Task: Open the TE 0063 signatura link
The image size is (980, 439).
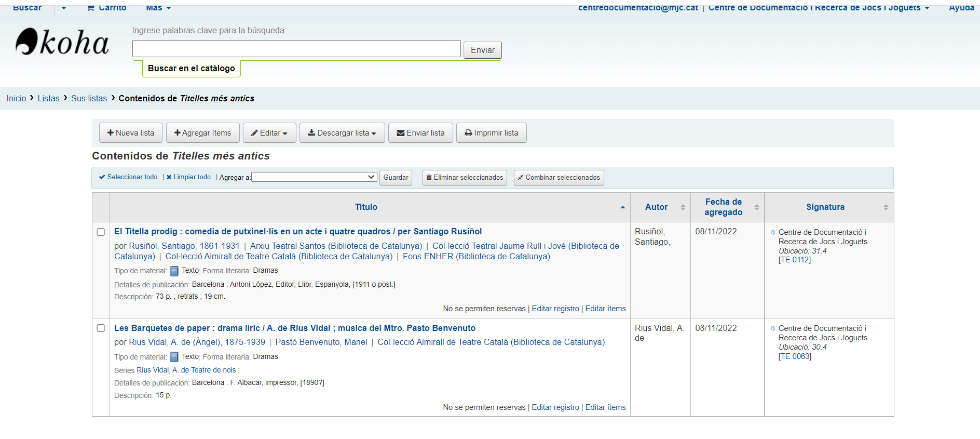Action: click(795, 356)
